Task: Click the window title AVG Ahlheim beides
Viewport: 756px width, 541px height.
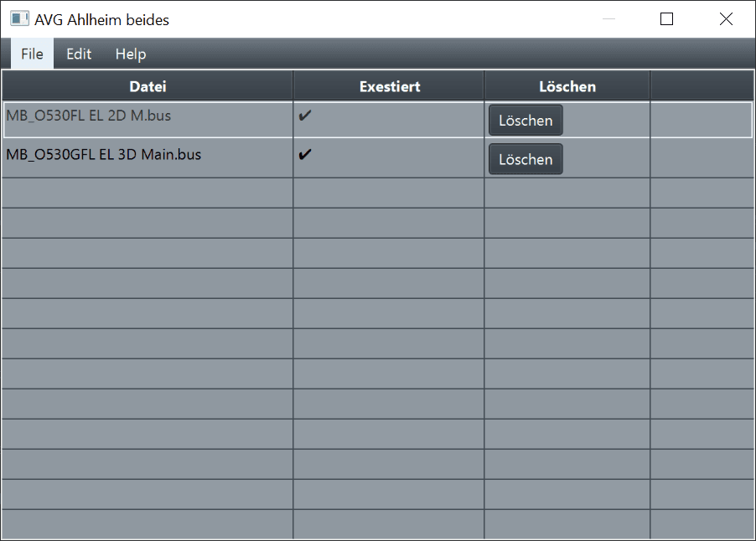Action: pyautogui.click(x=101, y=19)
